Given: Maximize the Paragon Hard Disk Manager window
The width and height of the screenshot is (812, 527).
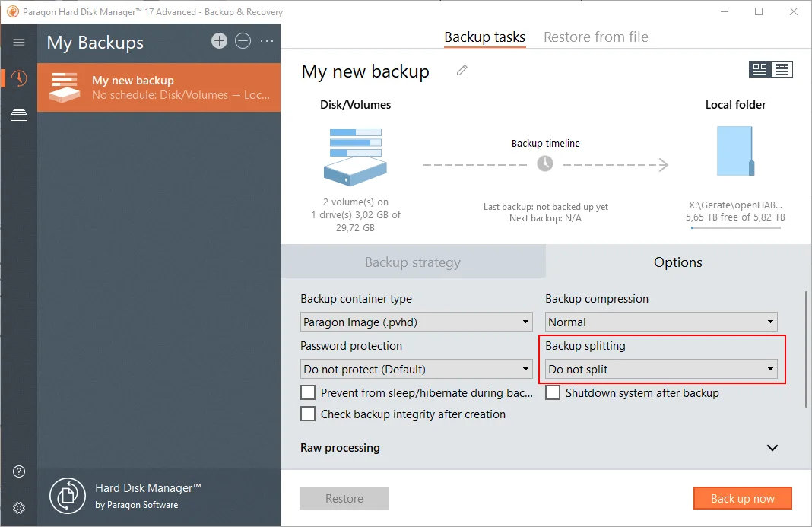Looking at the screenshot, I should tap(759, 11).
